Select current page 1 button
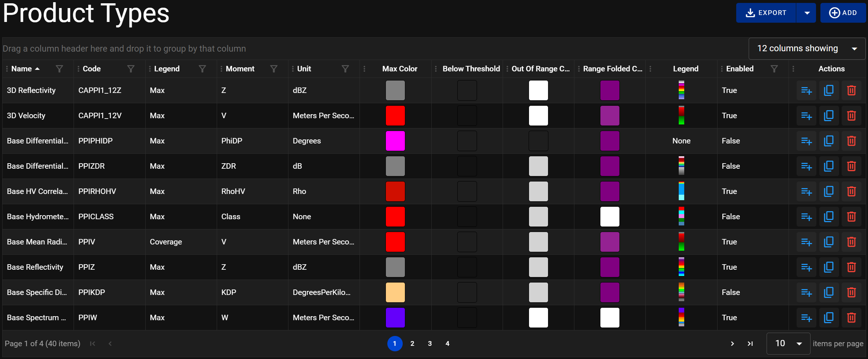This screenshot has height=359, width=868. click(x=395, y=344)
